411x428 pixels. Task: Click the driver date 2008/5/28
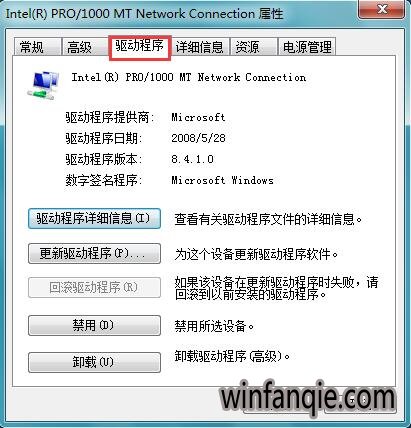pyautogui.click(x=198, y=138)
